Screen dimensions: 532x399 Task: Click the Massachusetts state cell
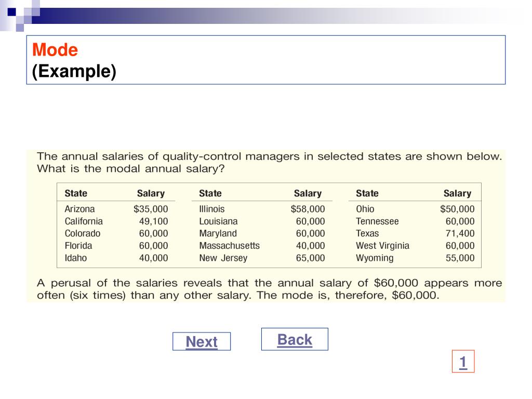click(229, 246)
